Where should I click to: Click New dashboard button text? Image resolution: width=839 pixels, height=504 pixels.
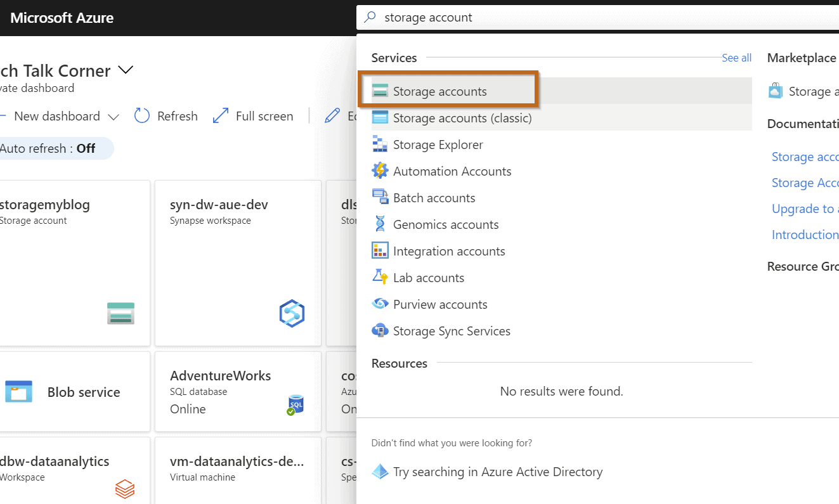coord(57,116)
